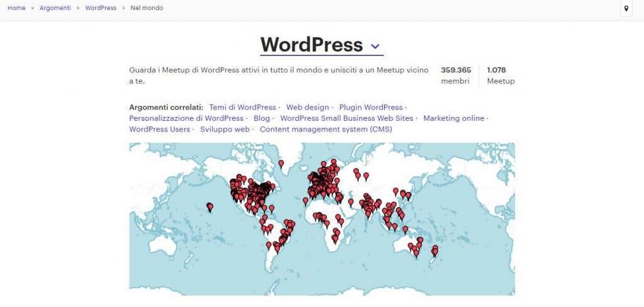Open WordPress Small Business Web Sites topic
Image resolution: width=644 pixels, height=307 pixels.
point(347,118)
